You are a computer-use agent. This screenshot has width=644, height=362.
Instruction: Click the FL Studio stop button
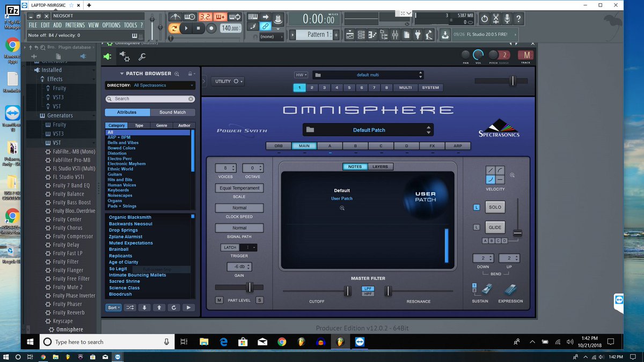[198, 28]
